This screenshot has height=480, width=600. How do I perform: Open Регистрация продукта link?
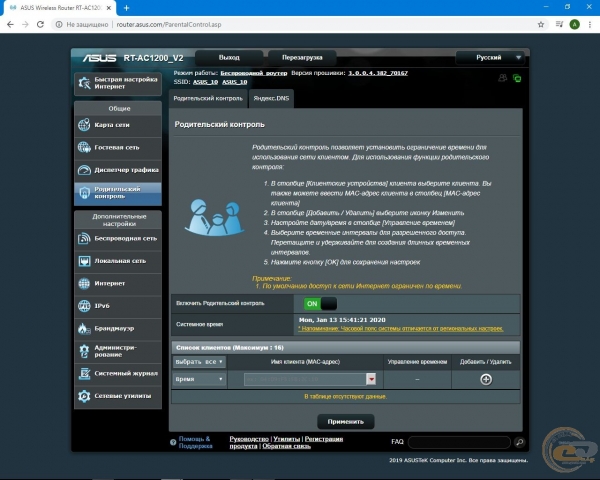286,442
